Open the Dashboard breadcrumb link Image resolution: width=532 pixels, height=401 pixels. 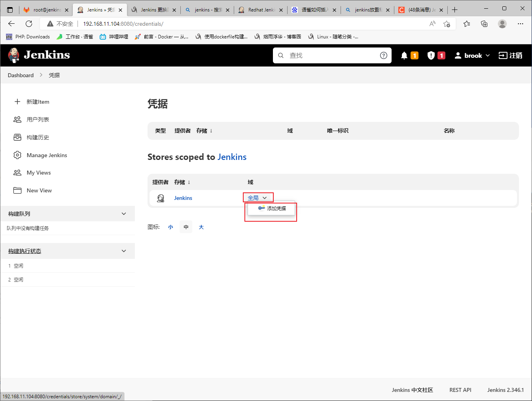(x=21, y=75)
